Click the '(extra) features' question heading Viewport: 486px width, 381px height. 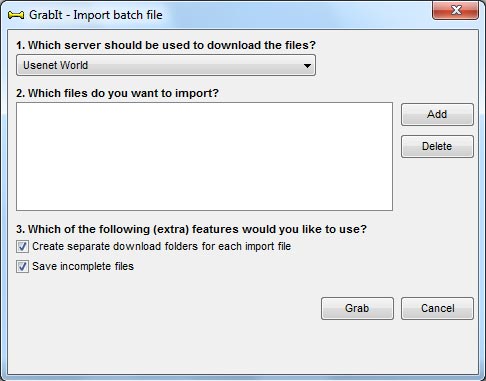[x=191, y=229]
